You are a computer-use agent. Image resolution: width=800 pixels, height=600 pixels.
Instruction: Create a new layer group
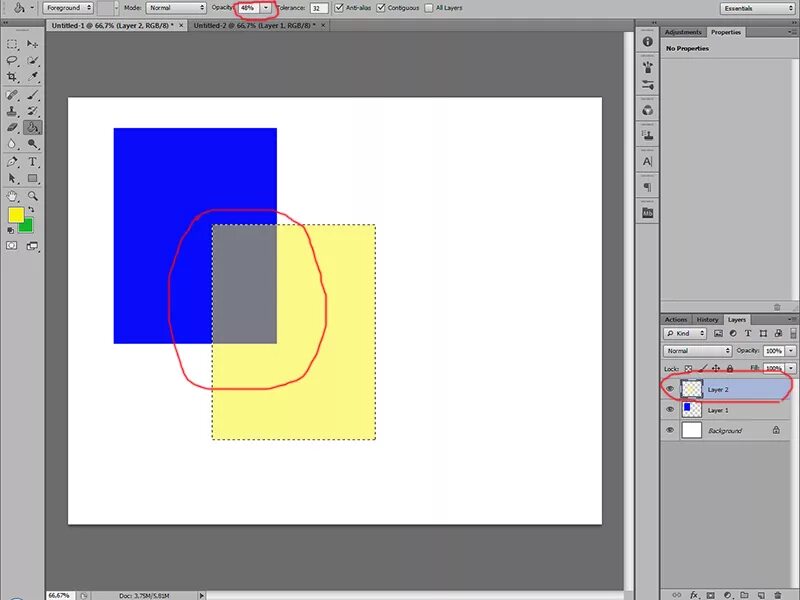[x=744, y=595]
